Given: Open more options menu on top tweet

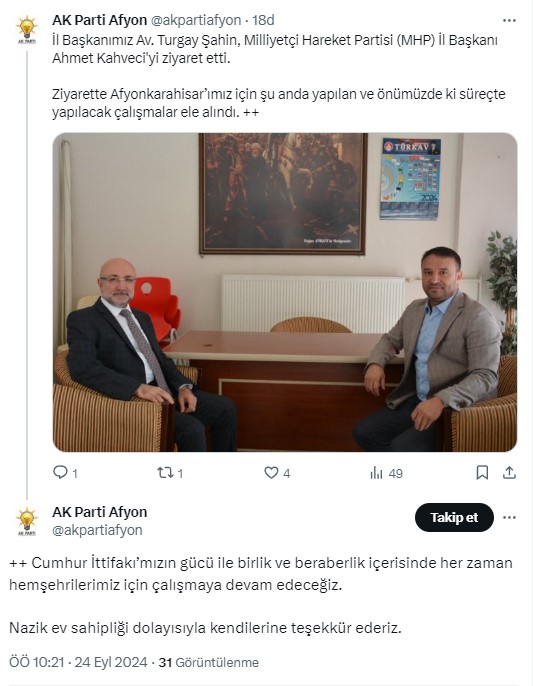Looking at the screenshot, I should [509, 20].
